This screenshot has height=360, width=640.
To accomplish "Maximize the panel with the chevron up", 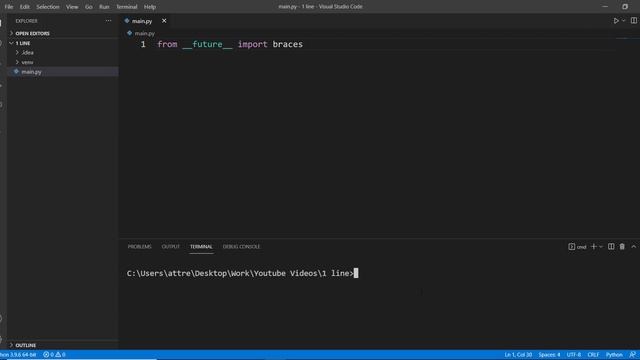I will pos(633,247).
